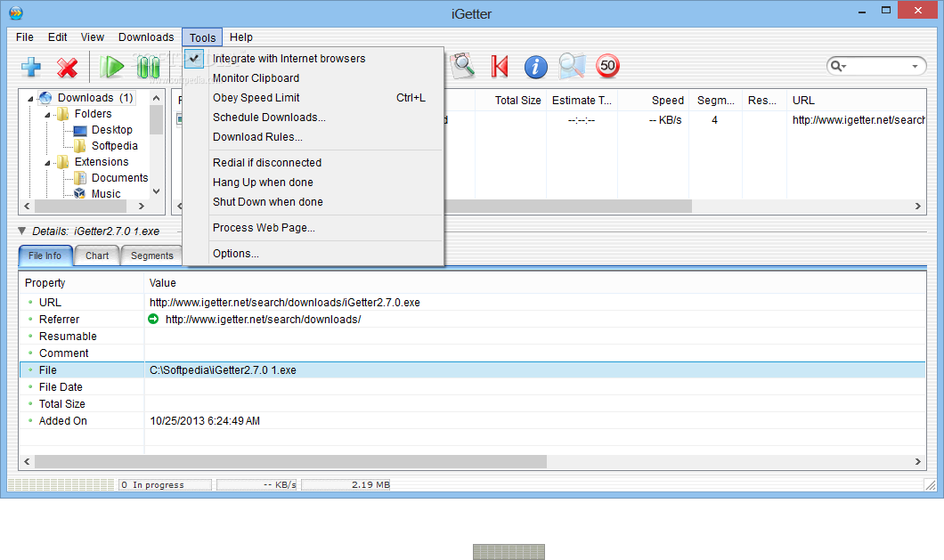Select the File property row
Viewport: 944px width, 560px height.
click(473, 370)
